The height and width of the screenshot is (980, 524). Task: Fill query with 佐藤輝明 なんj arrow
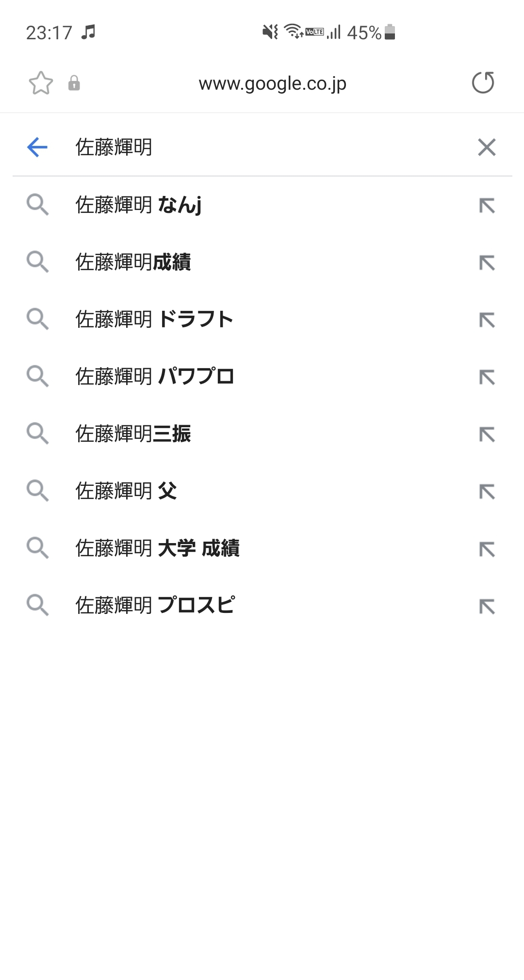point(487,206)
